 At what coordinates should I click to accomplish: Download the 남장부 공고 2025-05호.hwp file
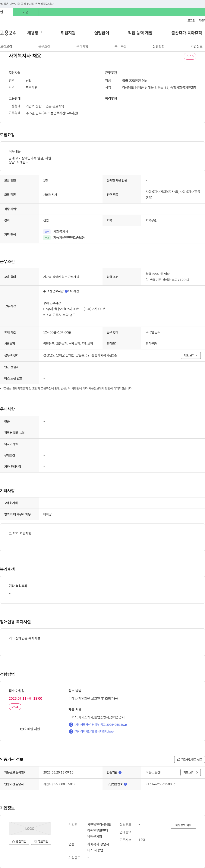(x=101, y=725)
